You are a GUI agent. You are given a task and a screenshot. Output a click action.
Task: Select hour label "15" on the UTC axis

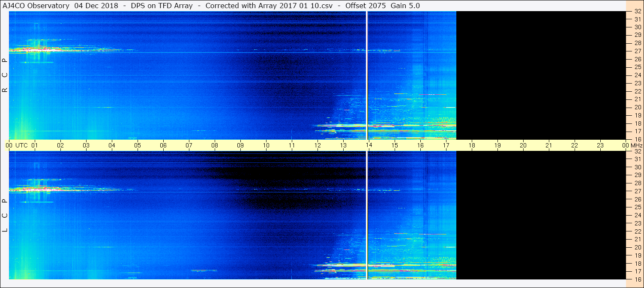[395, 145]
